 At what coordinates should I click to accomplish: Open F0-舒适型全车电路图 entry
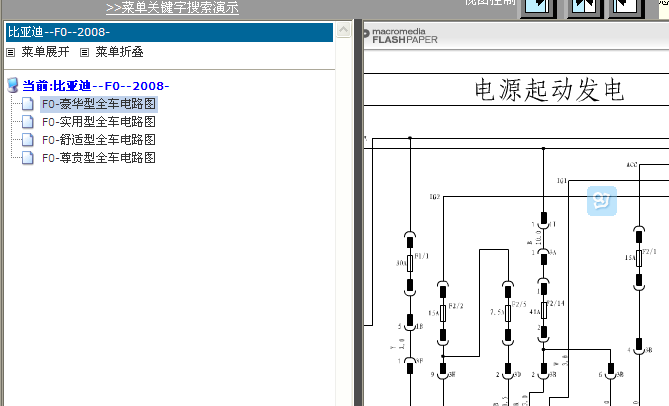pos(99,139)
